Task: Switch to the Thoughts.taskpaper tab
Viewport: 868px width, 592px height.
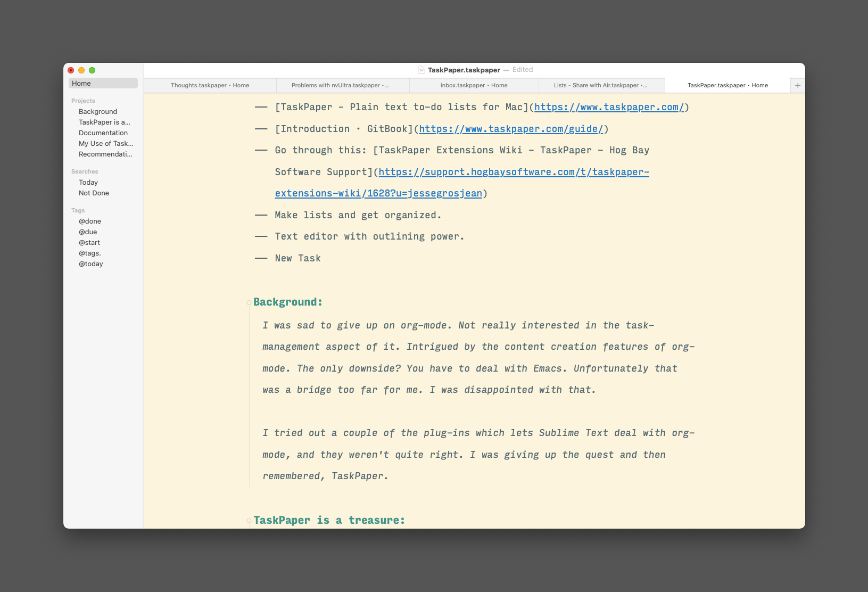Action: pos(210,85)
